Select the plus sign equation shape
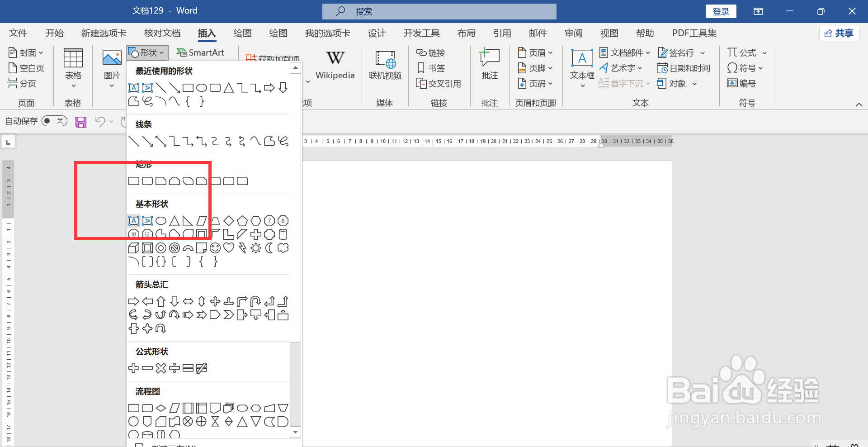The width and height of the screenshot is (868, 447). click(x=134, y=368)
